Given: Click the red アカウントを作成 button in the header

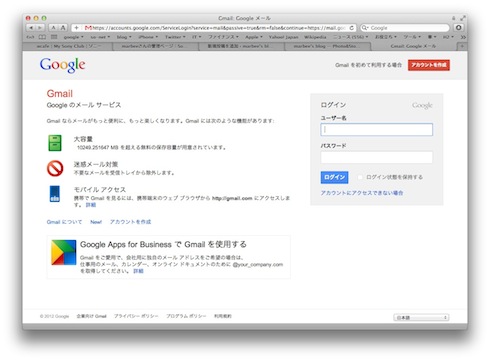Looking at the screenshot, I should [429, 65].
